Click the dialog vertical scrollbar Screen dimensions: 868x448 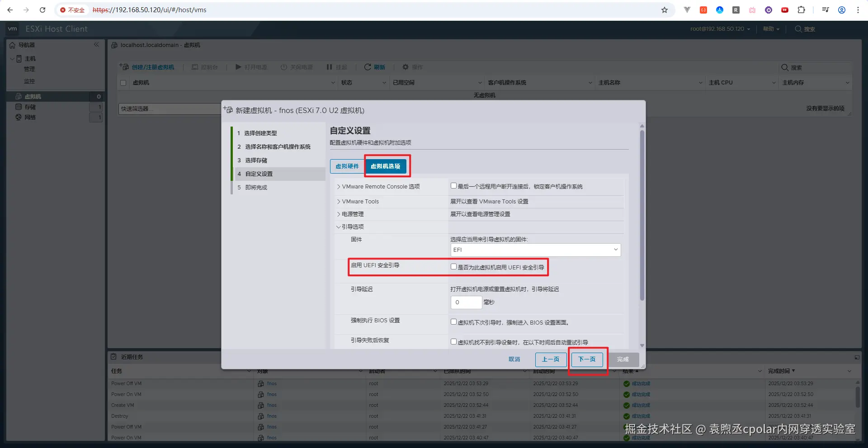click(x=642, y=216)
